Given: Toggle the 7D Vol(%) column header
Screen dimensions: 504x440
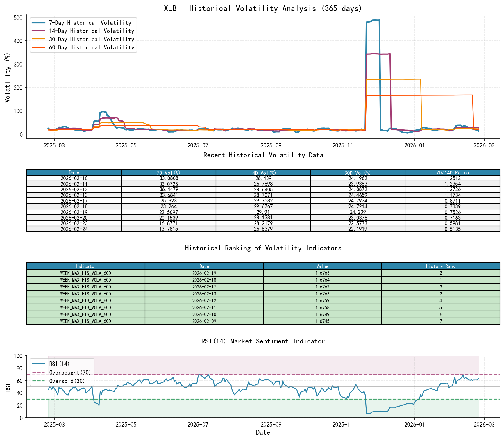Looking at the screenshot, I should [168, 172].
